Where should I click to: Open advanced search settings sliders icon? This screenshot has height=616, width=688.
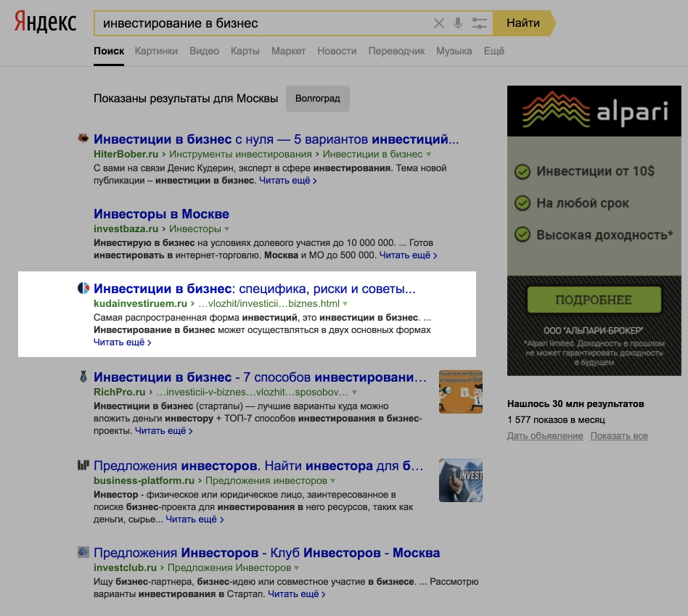480,23
